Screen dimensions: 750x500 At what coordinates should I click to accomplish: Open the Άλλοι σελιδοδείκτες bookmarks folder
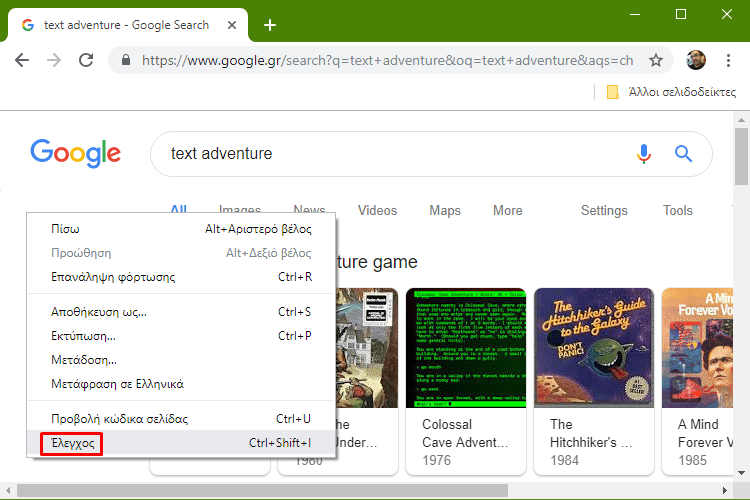[671, 92]
